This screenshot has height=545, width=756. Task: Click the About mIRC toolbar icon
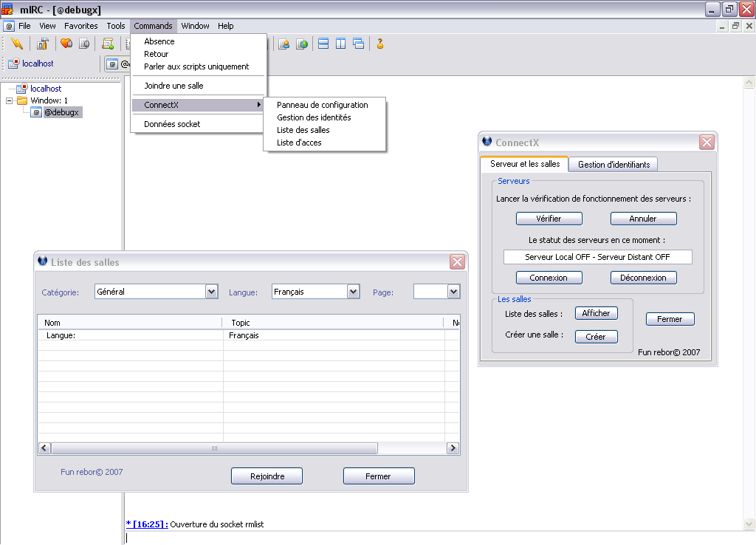coord(380,44)
